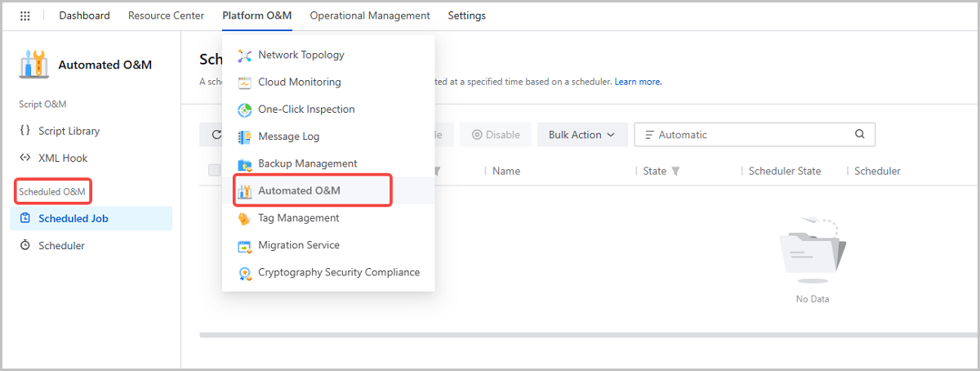Select Automated O&M from the menu

pyautogui.click(x=299, y=191)
